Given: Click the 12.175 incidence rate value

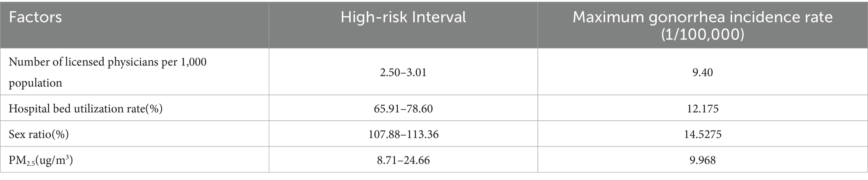Looking at the screenshot, I should 703,109.
